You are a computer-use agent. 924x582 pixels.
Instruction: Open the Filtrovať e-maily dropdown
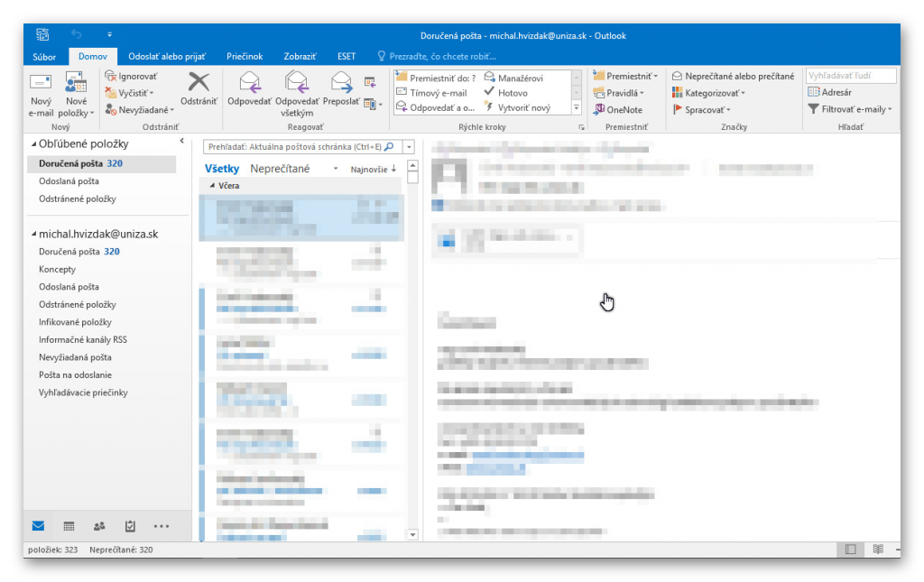(x=849, y=109)
